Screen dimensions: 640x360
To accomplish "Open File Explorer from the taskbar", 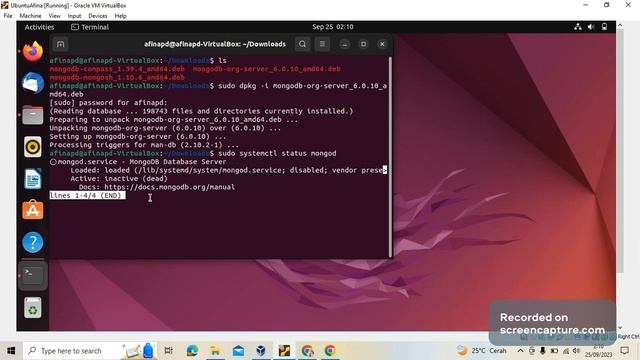I will 215,351.
